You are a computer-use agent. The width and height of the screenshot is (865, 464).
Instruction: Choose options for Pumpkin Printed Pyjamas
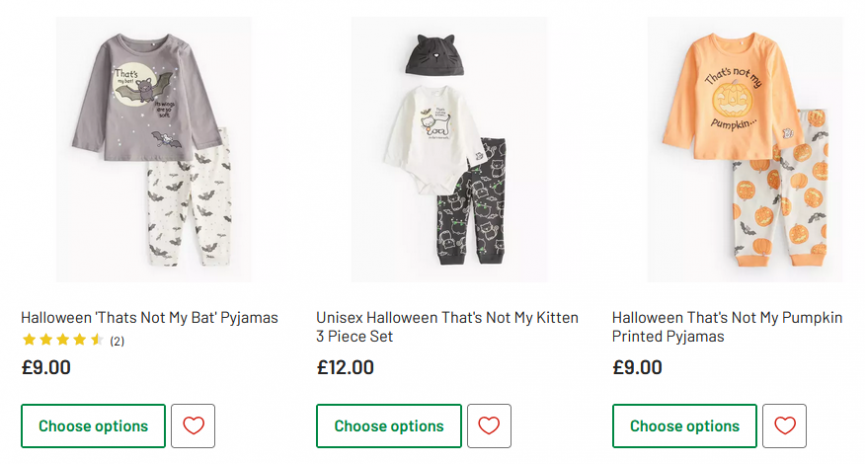(685, 426)
